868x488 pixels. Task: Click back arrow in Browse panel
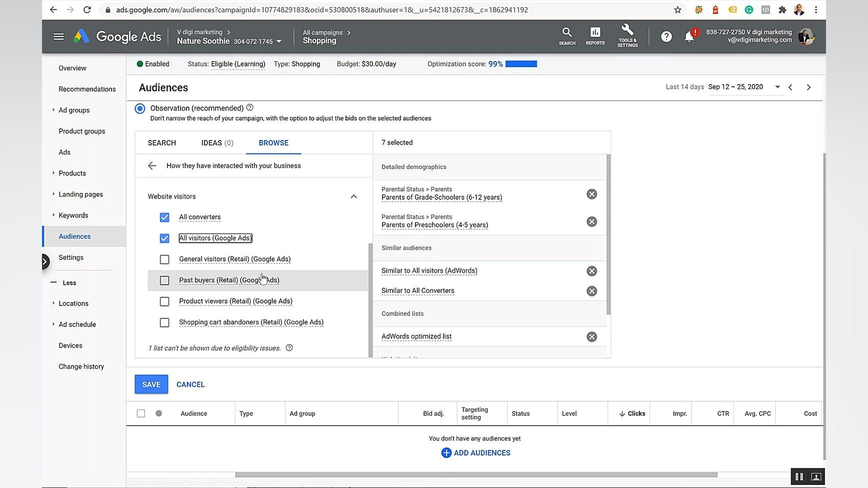coord(152,165)
